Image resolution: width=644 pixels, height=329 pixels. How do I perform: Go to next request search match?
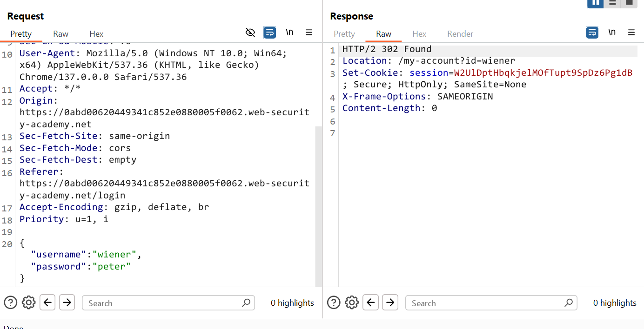[x=67, y=303]
